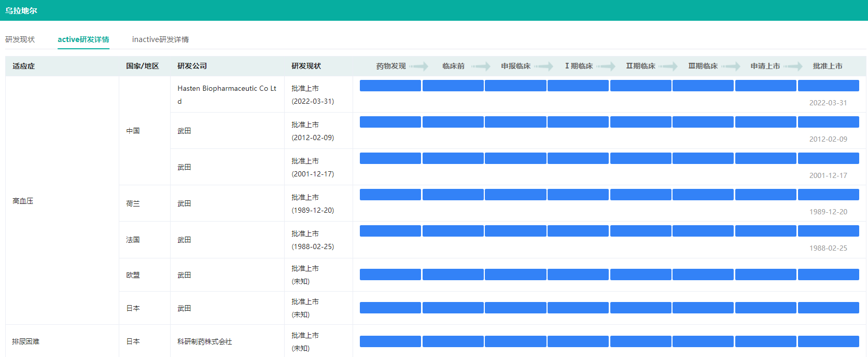
Task: Click 科研制药株式会社 company name
Action: pos(204,341)
